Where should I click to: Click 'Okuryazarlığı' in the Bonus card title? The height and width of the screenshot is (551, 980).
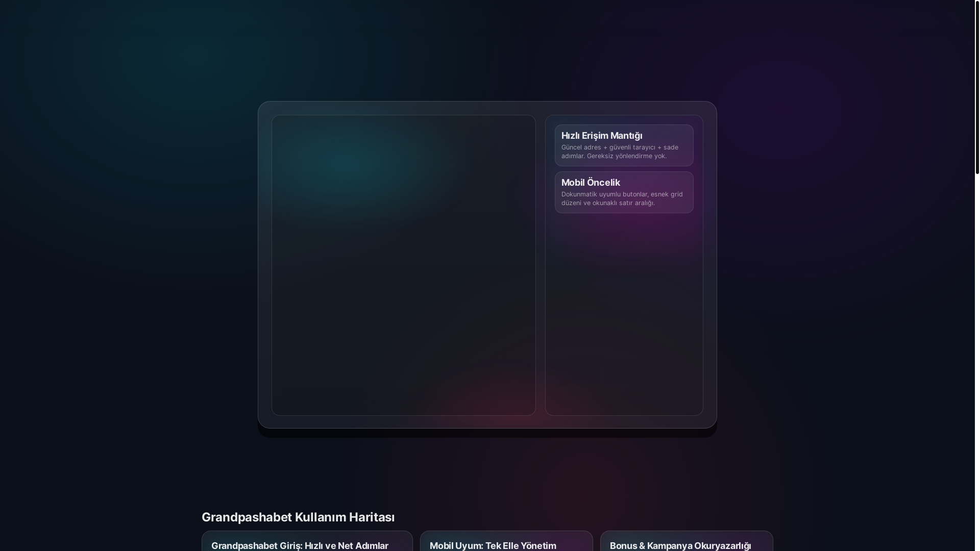point(722,546)
